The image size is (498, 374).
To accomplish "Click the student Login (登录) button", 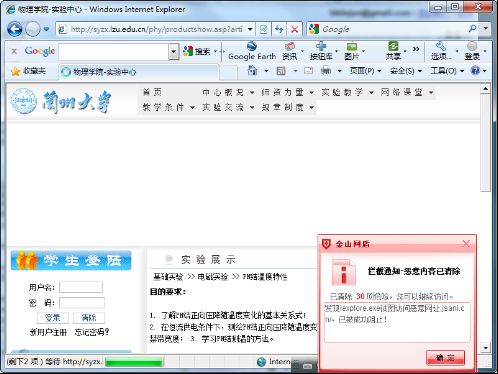I will pyautogui.click(x=53, y=318).
